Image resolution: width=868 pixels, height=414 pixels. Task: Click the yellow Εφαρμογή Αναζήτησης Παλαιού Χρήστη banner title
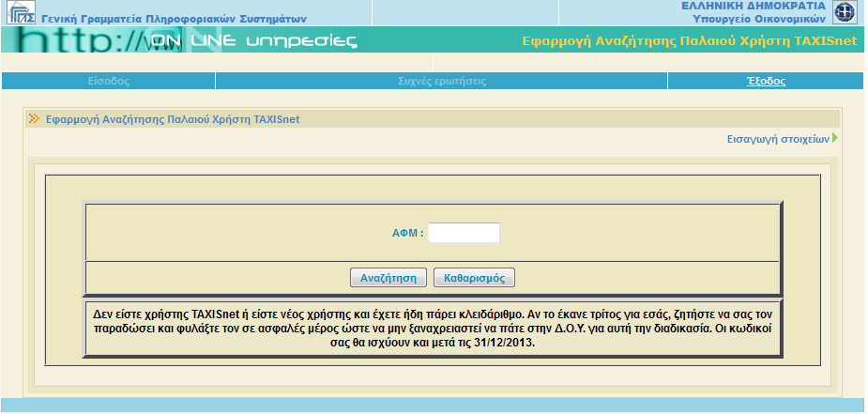tap(689, 40)
